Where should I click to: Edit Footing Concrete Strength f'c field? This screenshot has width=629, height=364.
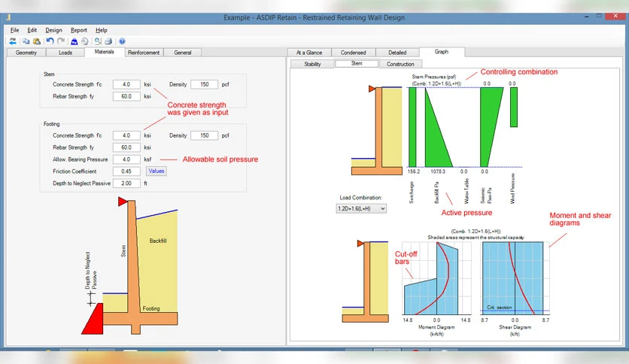point(126,135)
